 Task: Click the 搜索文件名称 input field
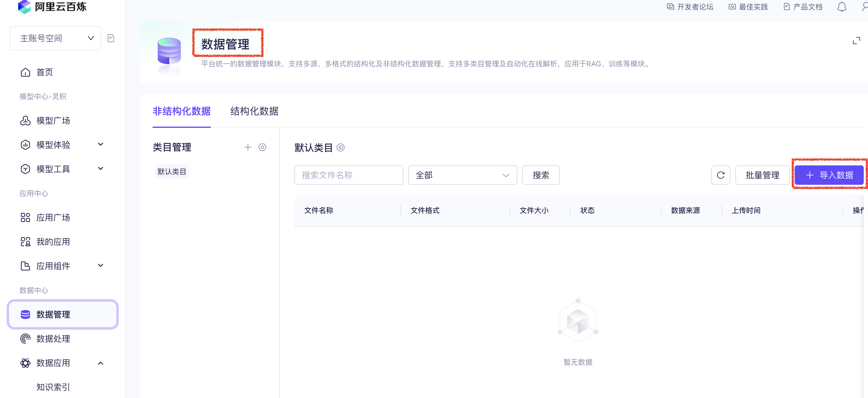(348, 175)
